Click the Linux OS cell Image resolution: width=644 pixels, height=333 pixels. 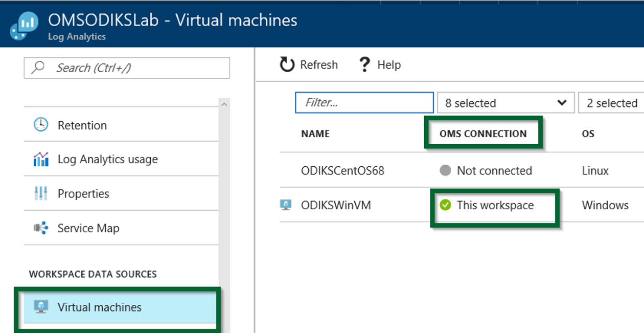click(x=595, y=170)
